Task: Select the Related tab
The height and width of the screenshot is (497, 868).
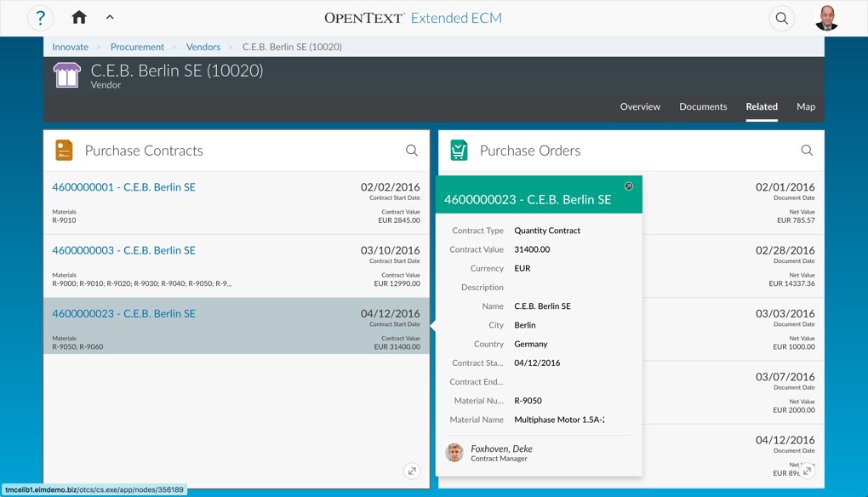Action: [x=762, y=106]
